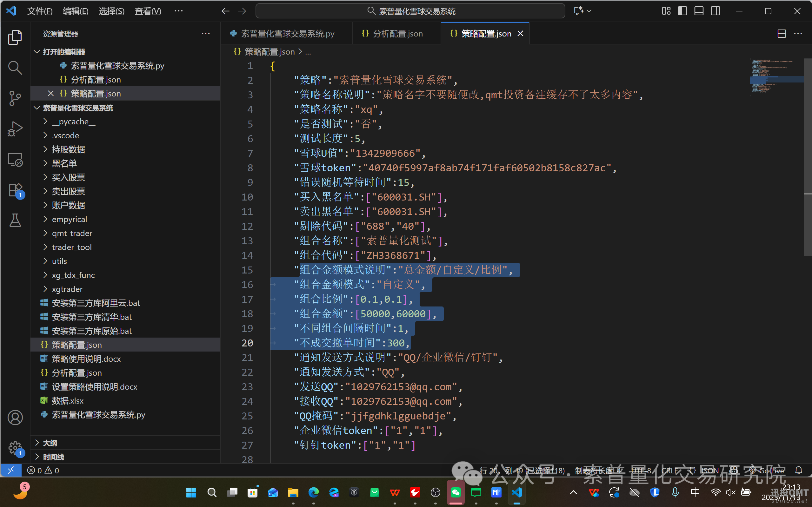
Task: Open Run and Debug view
Action: tap(15, 129)
